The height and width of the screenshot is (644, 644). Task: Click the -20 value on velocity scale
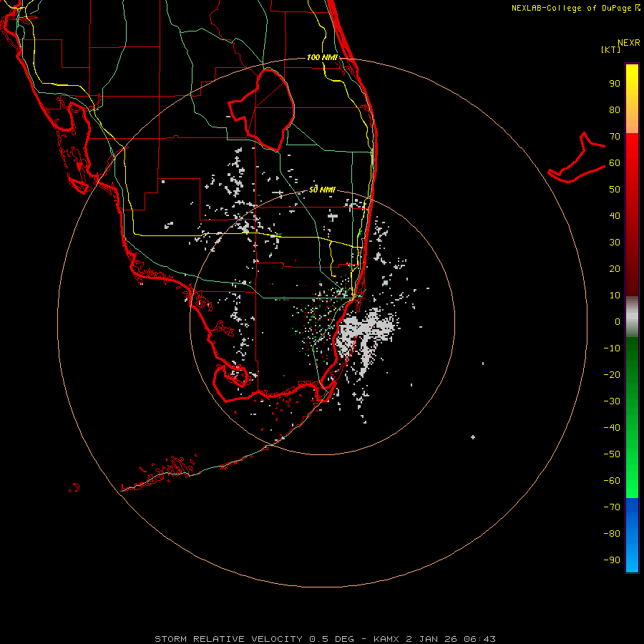pyautogui.click(x=612, y=374)
